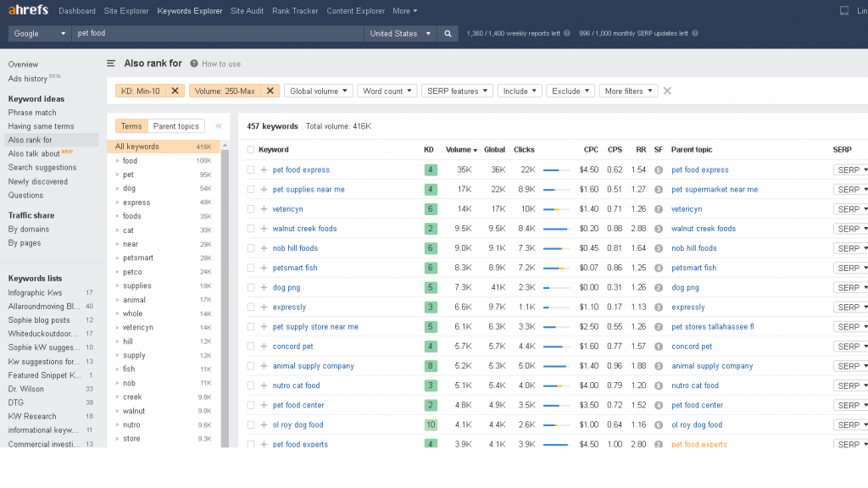
Task: Add petsmart fish with plus icon
Action: (264, 268)
